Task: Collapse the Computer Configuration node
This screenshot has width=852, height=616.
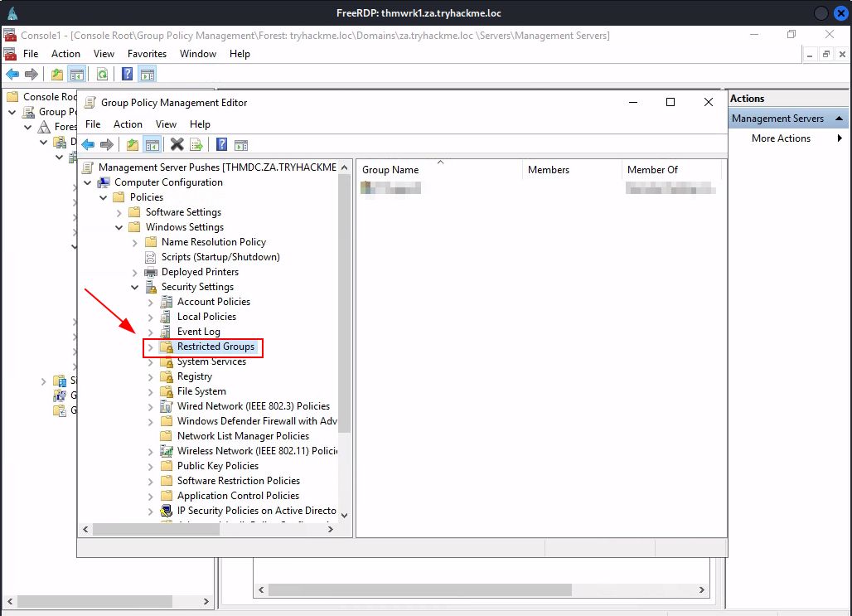Action: (x=88, y=182)
